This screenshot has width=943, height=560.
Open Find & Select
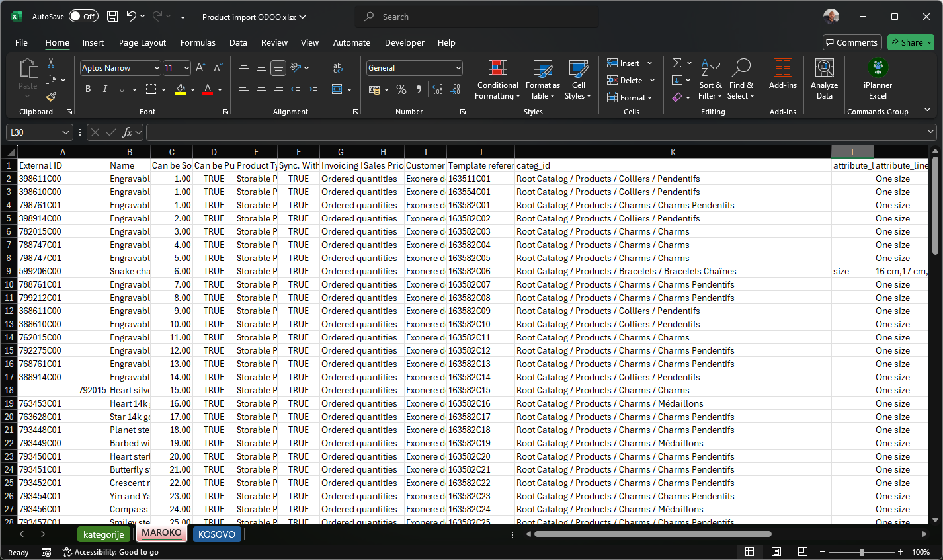point(741,79)
